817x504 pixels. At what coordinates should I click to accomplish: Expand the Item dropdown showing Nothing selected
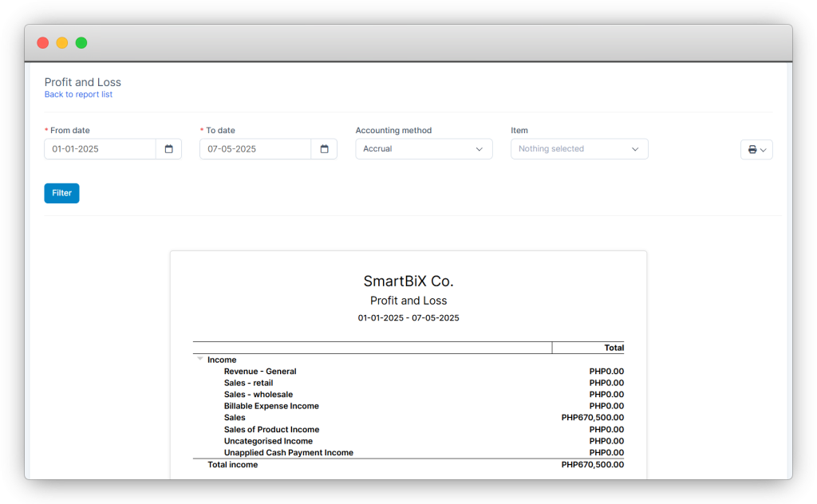point(579,149)
